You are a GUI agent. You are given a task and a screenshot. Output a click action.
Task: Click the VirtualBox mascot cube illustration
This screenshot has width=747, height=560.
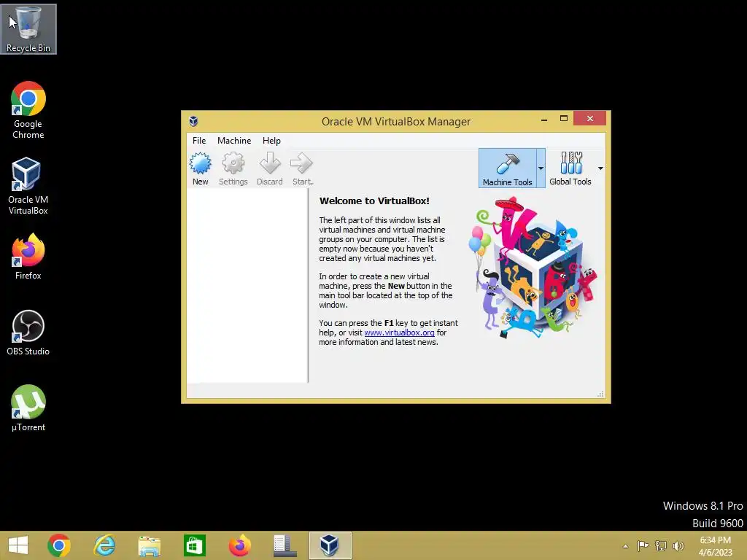533,267
